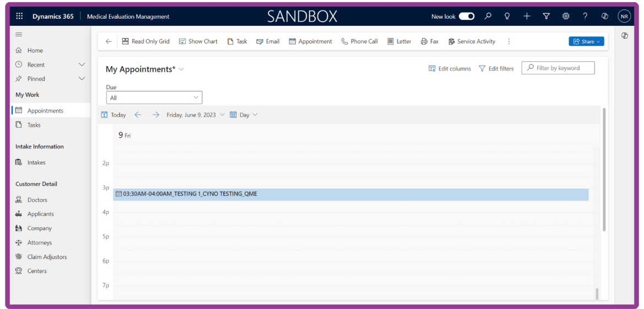The image size is (644, 309).
Task: Expand the My Appointments view chevron
Action: pyautogui.click(x=182, y=69)
